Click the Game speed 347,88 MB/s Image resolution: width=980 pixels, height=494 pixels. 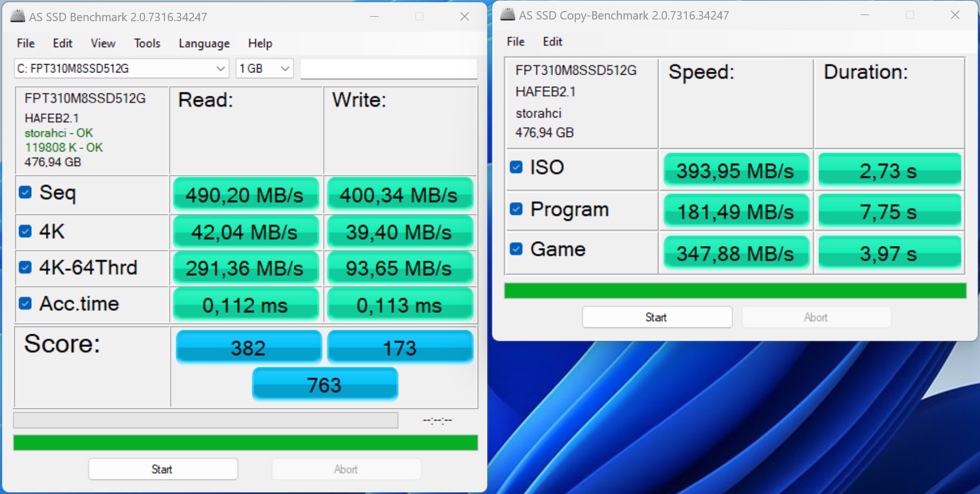pyautogui.click(x=736, y=253)
